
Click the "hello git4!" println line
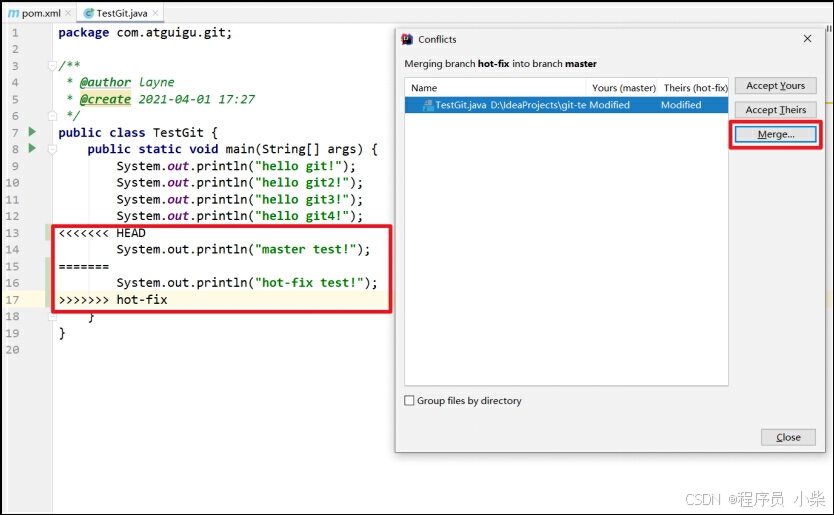click(239, 216)
